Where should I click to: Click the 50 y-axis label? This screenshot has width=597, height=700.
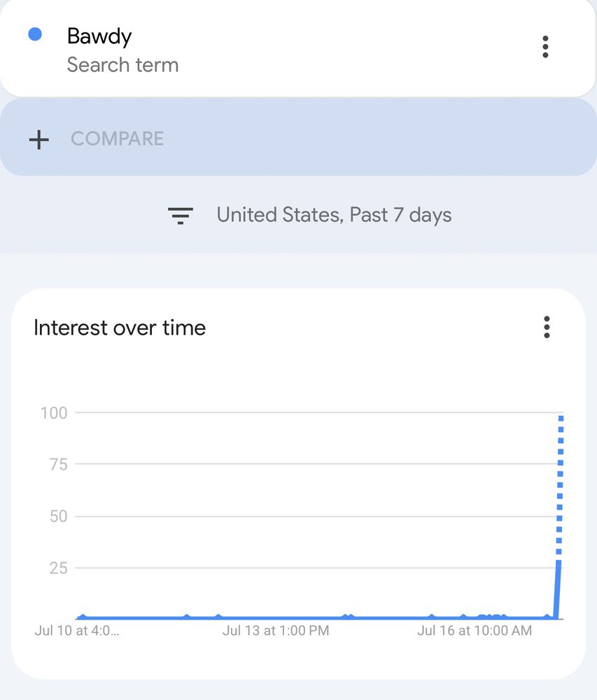tap(59, 517)
